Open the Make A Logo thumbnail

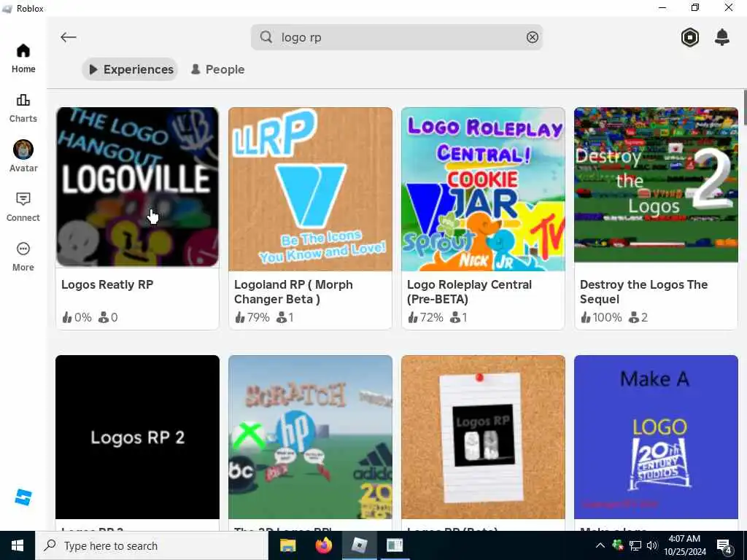[656, 437]
